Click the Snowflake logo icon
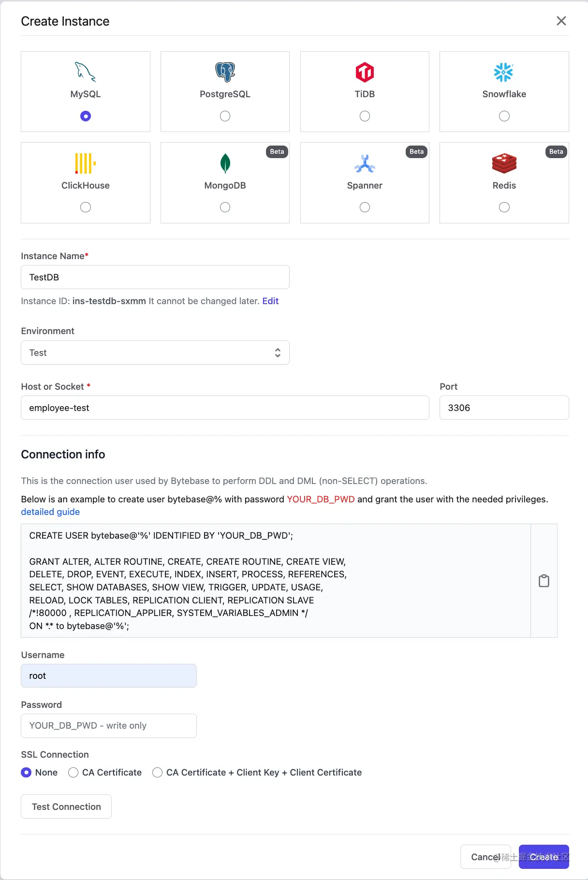This screenshot has width=588, height=880. (504, 72)
